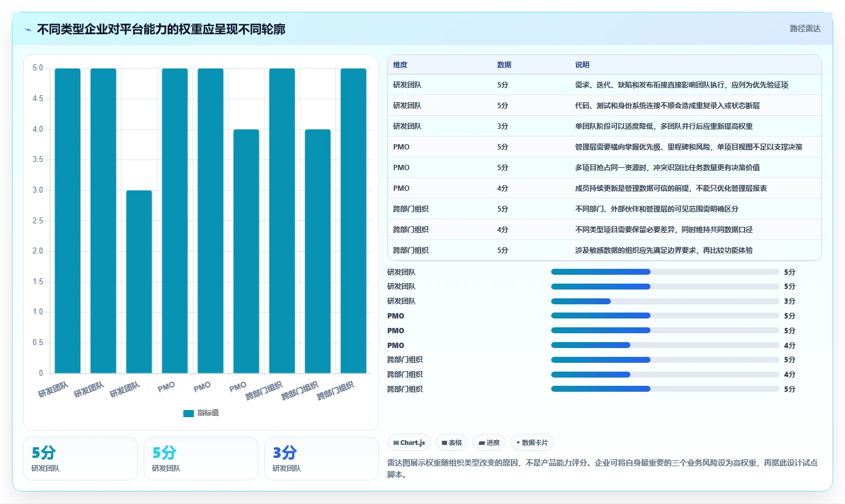Click the 进度 chip

(x=489, y=443)
